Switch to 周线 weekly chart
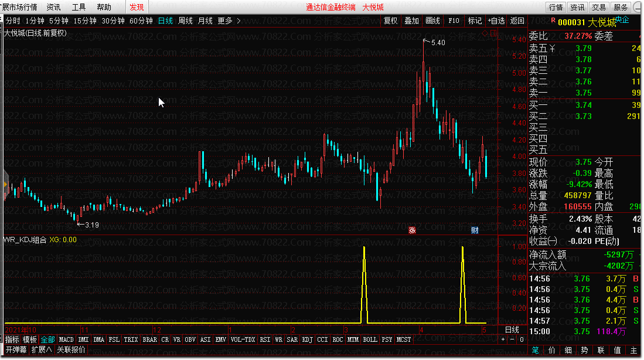644x360 pixels. 186,21
